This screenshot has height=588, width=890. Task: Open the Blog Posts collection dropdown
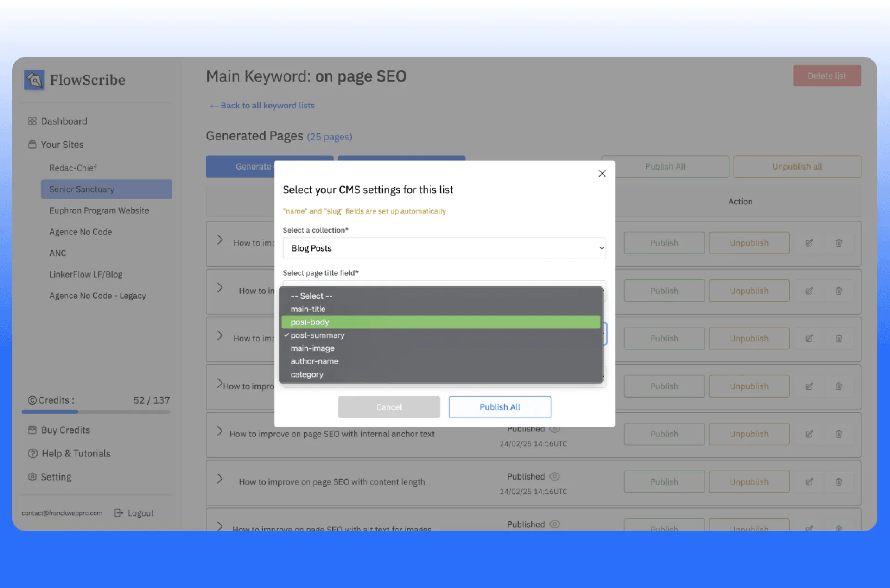pyautogui.click(x=444, y=248)
